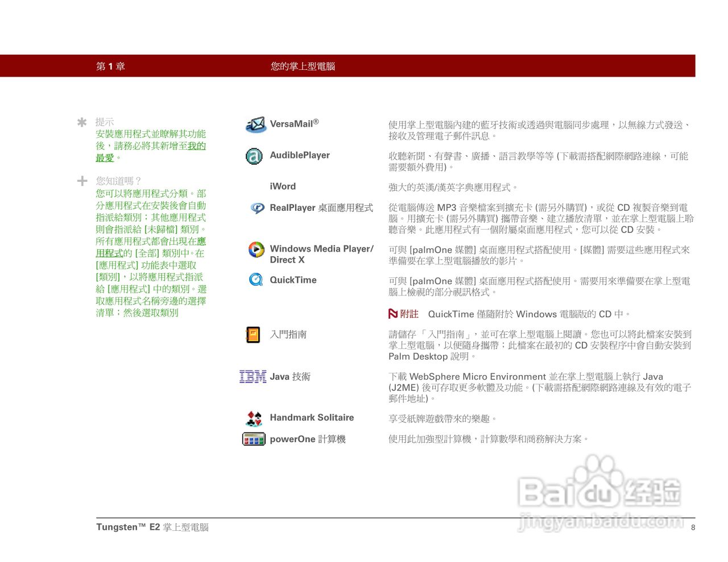The image size is (728, 562).
Task: Select the RealPlayer 桌面應用程式 heading
Action: pos(321,208)
